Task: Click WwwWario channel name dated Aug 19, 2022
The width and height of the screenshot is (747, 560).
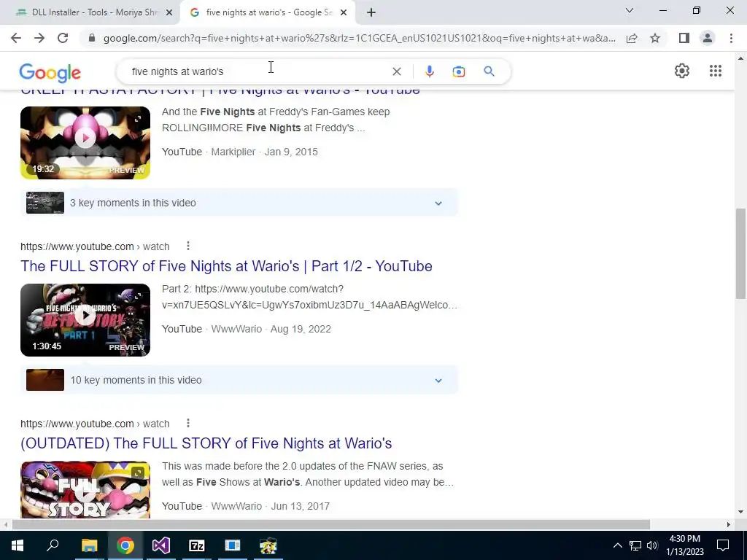Action: pos(236,329)
